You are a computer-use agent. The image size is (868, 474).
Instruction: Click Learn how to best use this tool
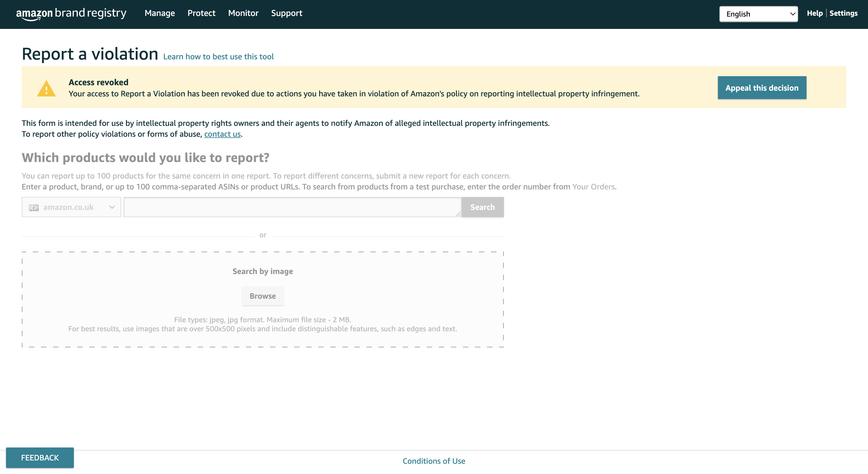(218, 57)
